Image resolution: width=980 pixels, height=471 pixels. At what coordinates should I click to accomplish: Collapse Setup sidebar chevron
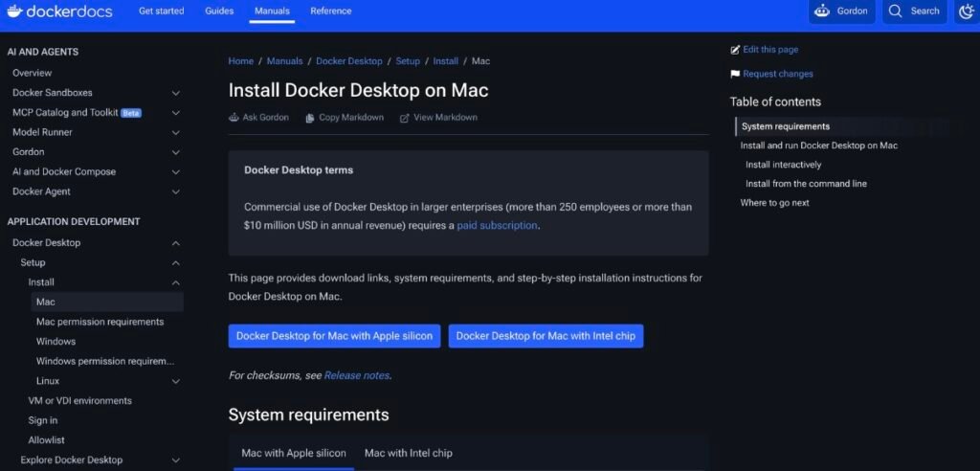click(x=176, y=262)
